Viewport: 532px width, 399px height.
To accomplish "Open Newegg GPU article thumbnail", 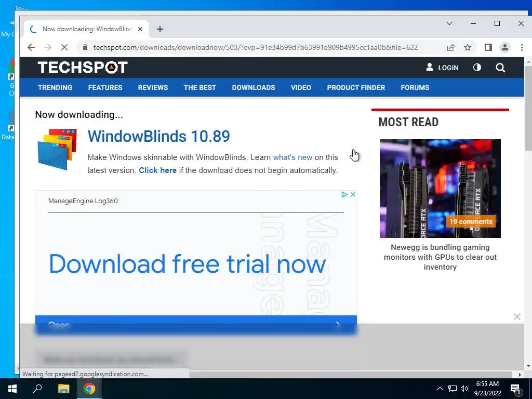I will [x=440, y=188].
